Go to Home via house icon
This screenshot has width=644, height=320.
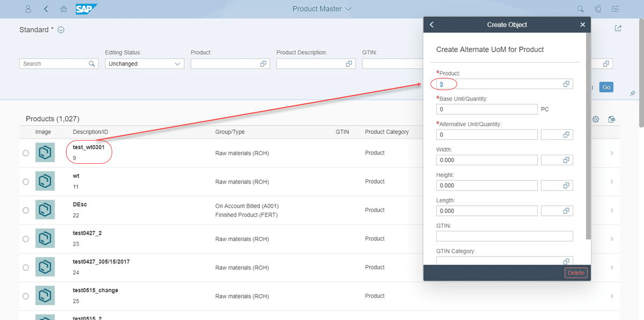click(x=63, y=9)
